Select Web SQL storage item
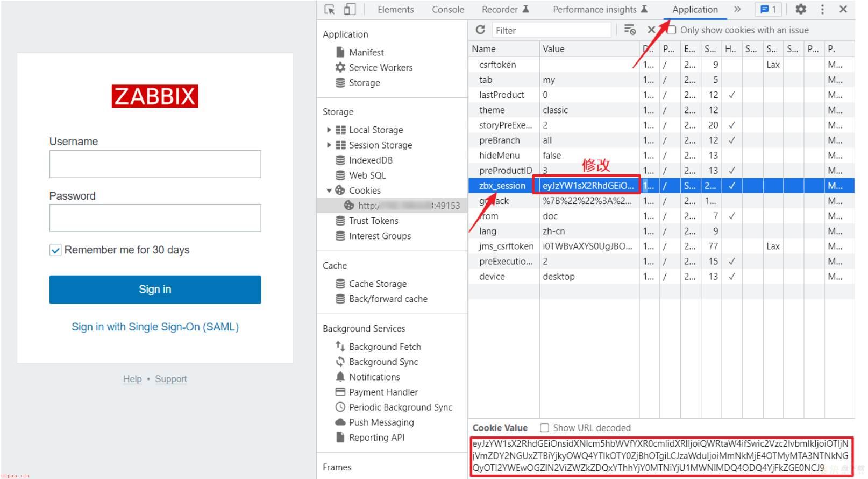The width and height of the screenshot is (868, 479). click(x=361, y=175)
